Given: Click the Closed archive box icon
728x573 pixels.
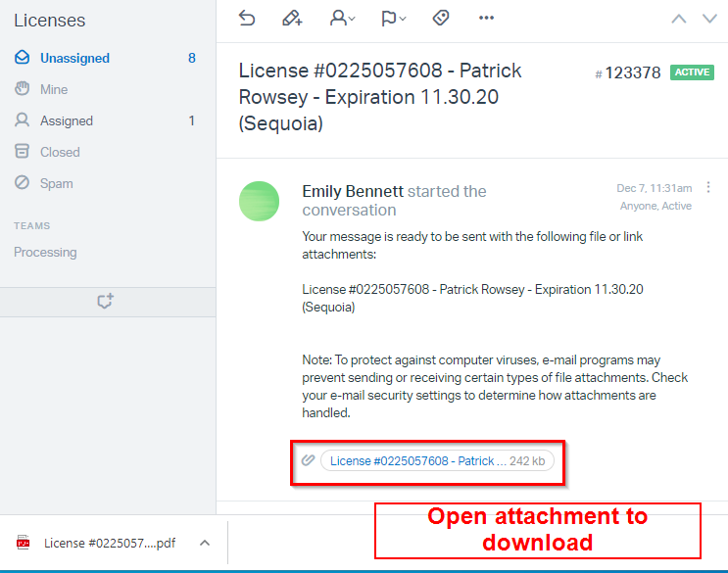Looking at the screenshot, I should [x=22, y=151].
